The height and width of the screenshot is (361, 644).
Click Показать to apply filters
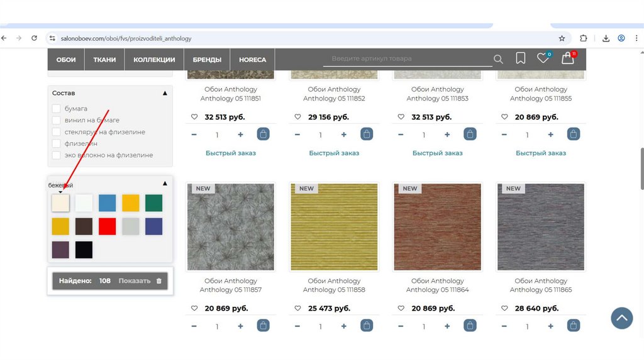(135, 281)
